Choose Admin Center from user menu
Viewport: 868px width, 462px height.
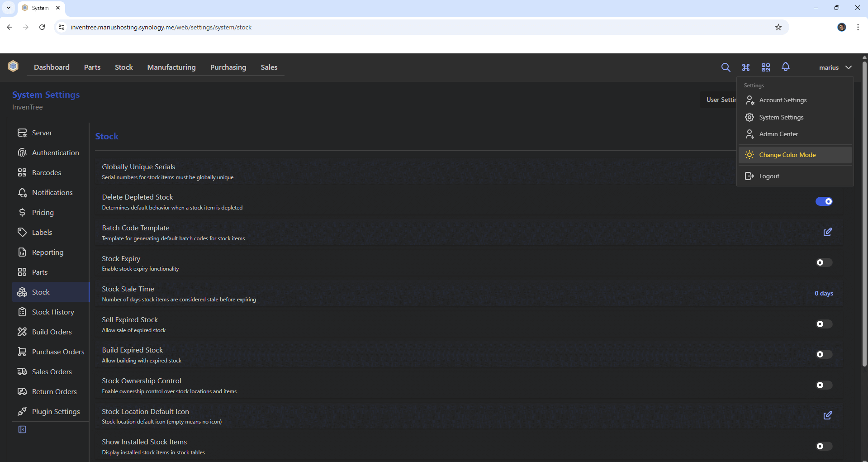778,134
